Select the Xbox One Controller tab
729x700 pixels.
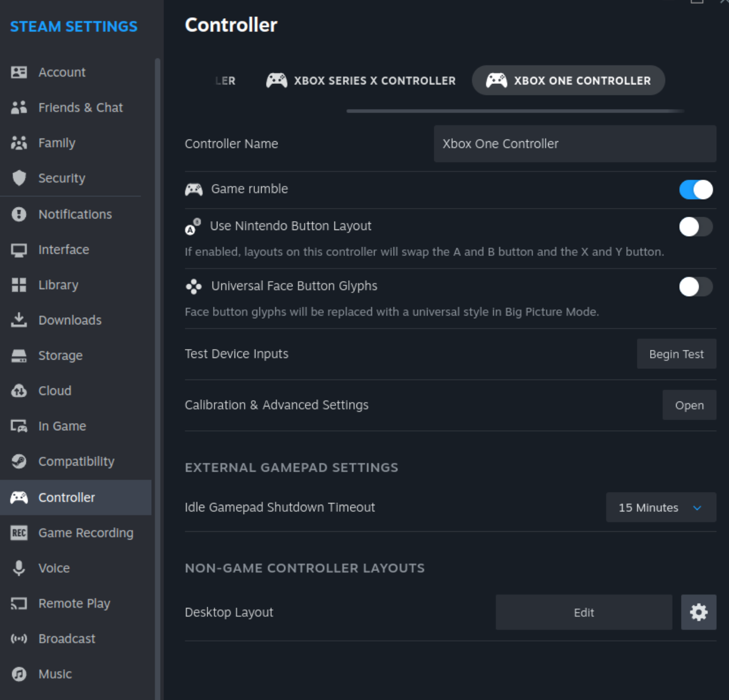pos(568,81)
